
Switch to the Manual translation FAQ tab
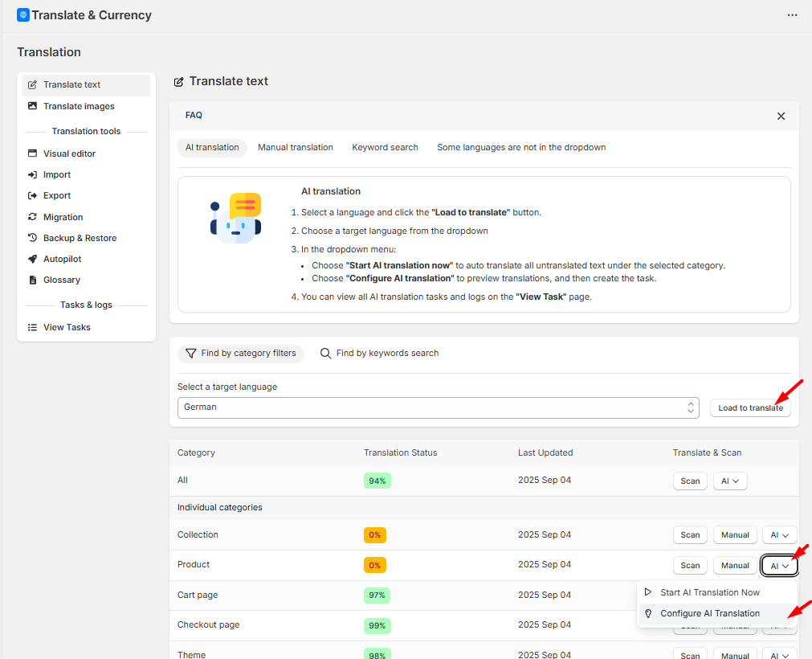[295, 147]
